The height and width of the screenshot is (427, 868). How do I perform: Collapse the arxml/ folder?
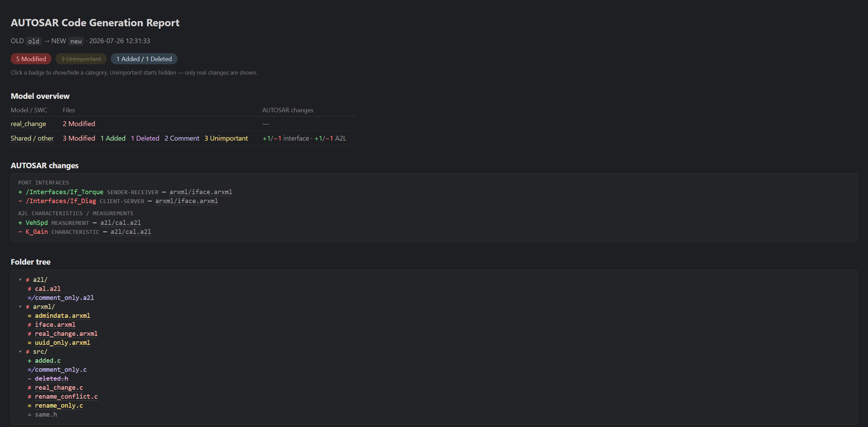(20, 306)
